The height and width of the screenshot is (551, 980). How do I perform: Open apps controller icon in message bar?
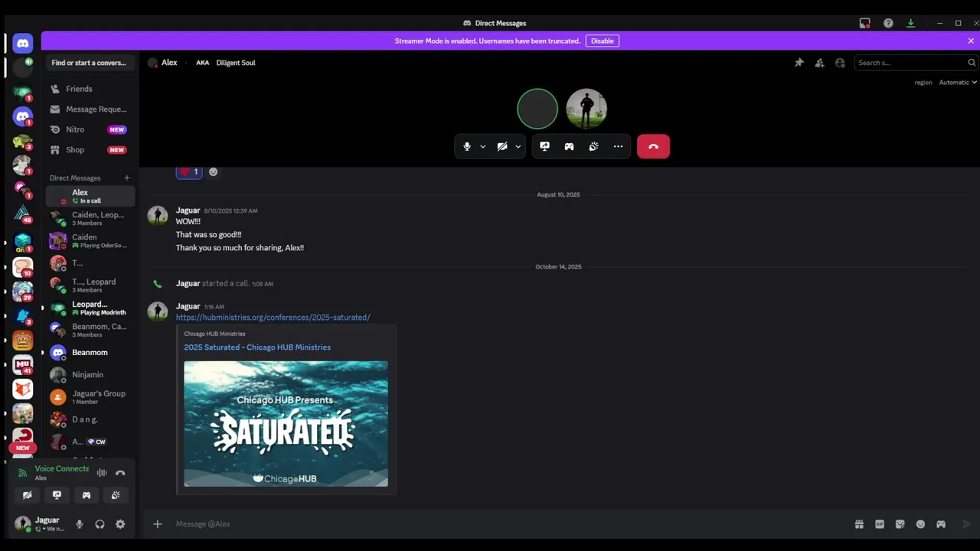tap(941, 524)
